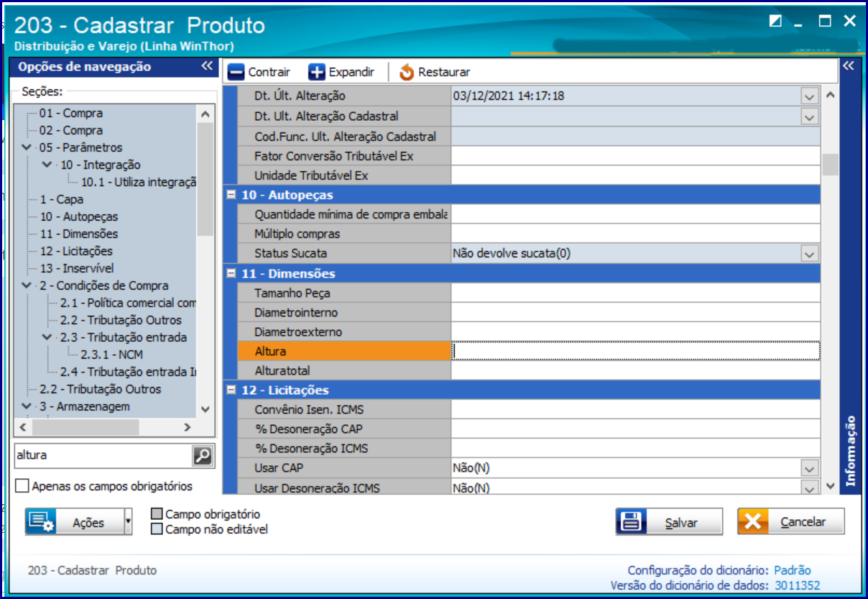The width and height of the screenshot is (868, 599).
Task: Open the Status Sucata dropdown
Action: pyautogui.click(x=810, y=254)
